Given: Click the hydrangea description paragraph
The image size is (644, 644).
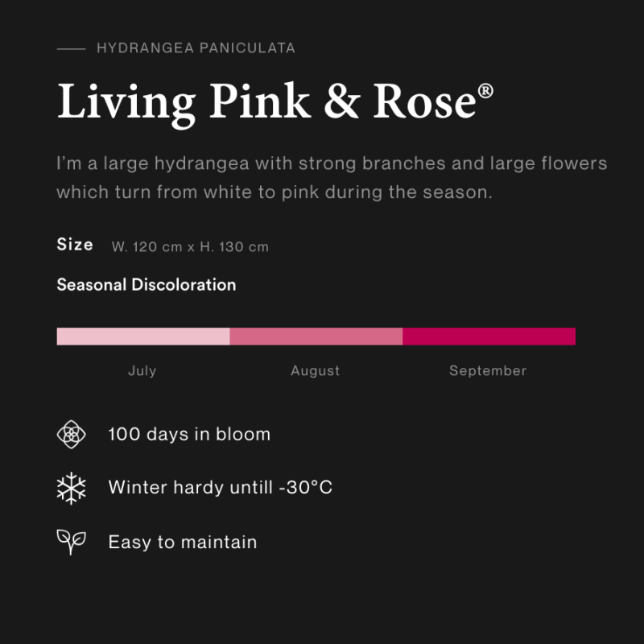Looking at the screenshot, I should point(332,179).
